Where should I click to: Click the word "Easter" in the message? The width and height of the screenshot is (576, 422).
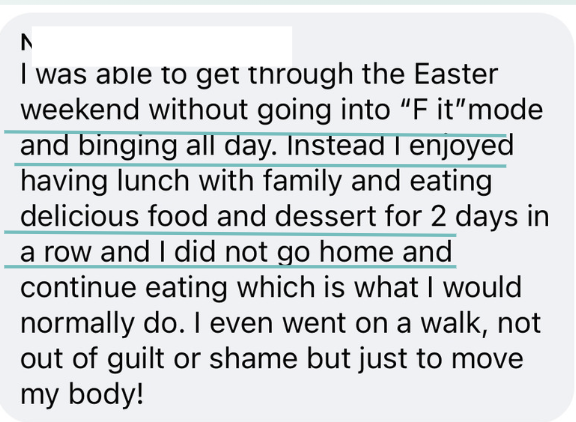[x=456, y=74]
